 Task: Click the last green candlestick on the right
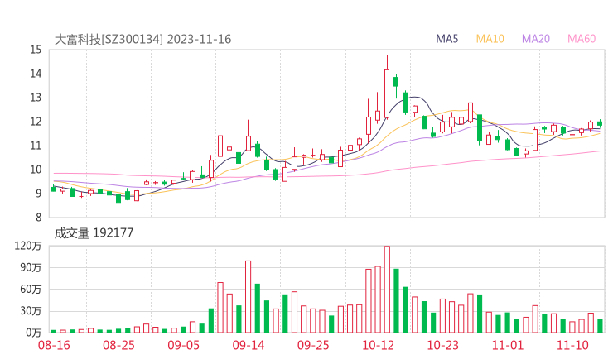(x=600, y=123)
